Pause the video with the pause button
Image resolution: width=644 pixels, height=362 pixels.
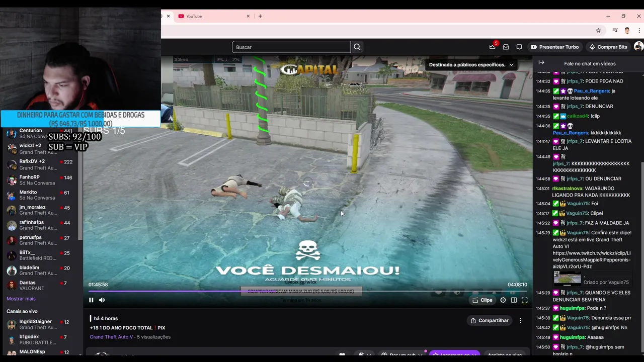tap(91, 300)
